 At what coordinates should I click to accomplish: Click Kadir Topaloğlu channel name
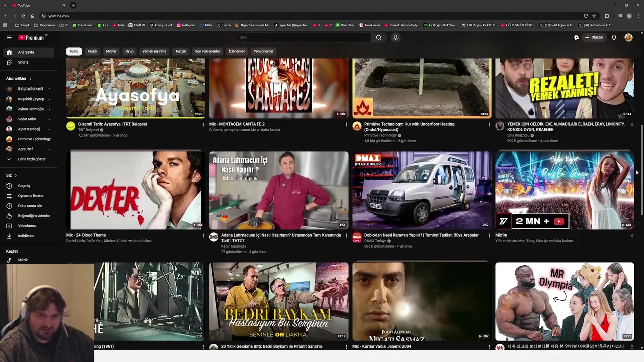click(x=233, y=246)
